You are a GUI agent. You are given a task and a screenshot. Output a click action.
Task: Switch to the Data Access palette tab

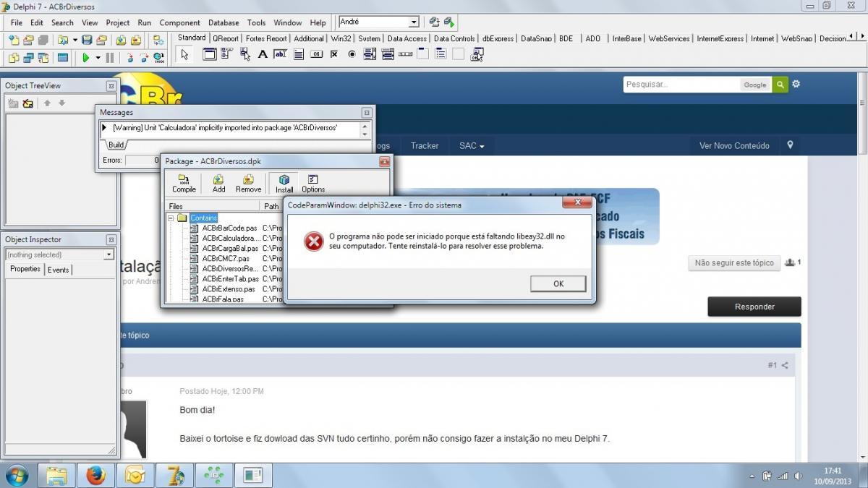(x=407, y=38)
